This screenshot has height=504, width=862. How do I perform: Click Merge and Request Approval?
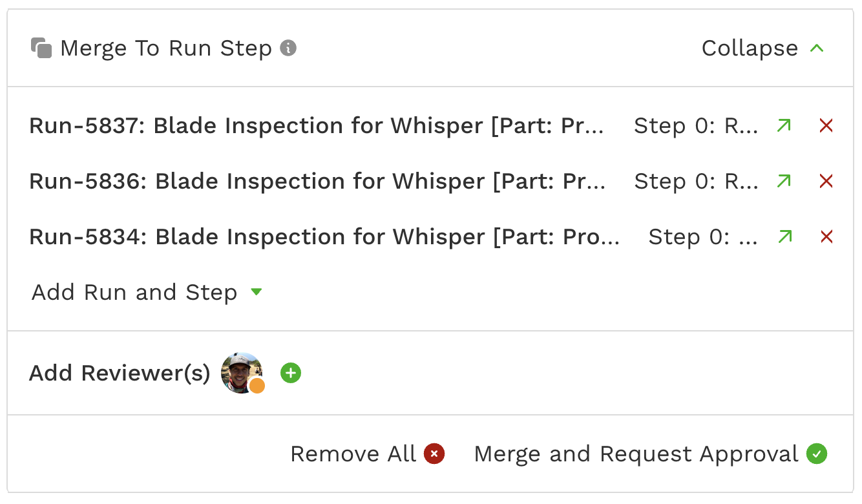click(x=650, y=454)
